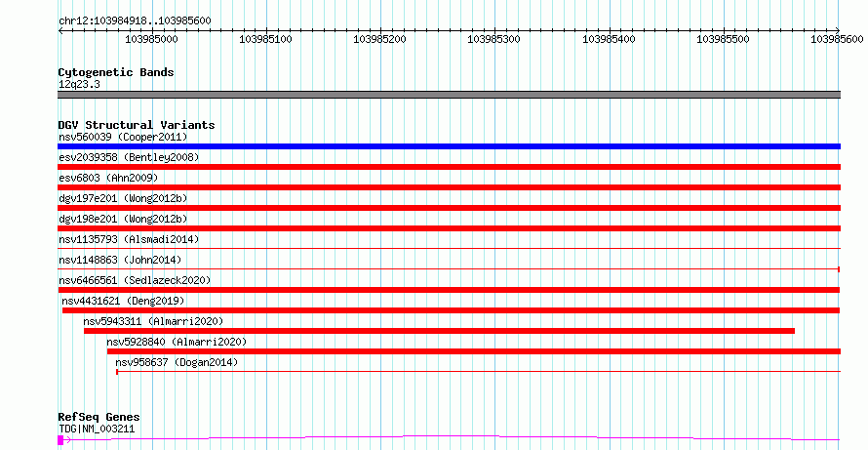Open the nsv4431621 (Deng2019) label
Image resolution: width=868 pixels, height=450 pixels.
[123, 301]
